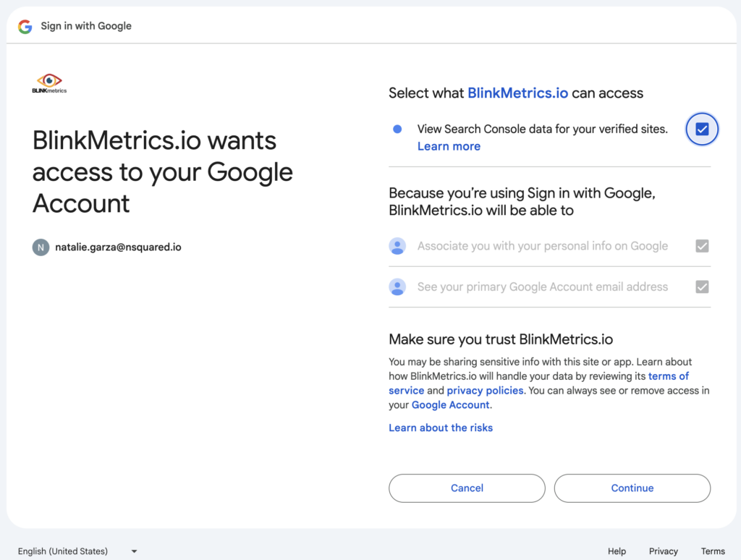Click the language selector dropdown arrow
Image resolution: width=741 pixels, height=560 pixels.
tap(133, 551)
